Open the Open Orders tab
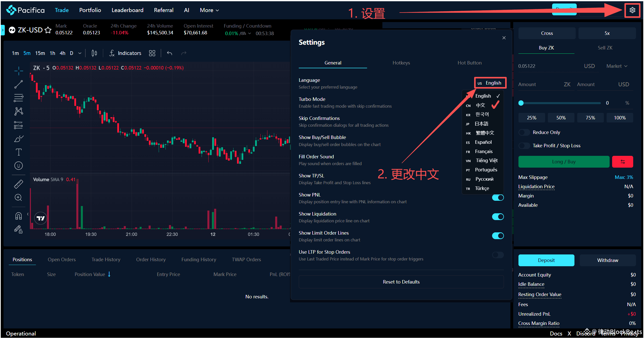This screenshot has height=338, width=644. pyautogui.click(x=62, y=259)
